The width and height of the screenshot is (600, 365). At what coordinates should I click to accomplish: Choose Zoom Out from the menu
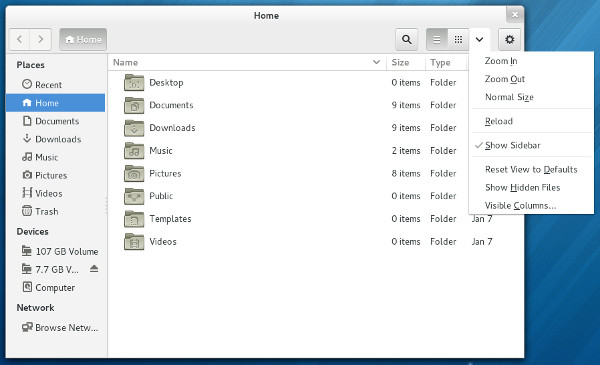[531, 79]
